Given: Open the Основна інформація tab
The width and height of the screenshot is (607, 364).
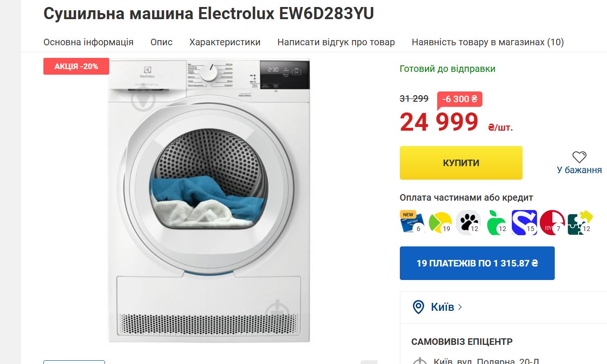Looking at the screenshot, I should pos(89,42).
